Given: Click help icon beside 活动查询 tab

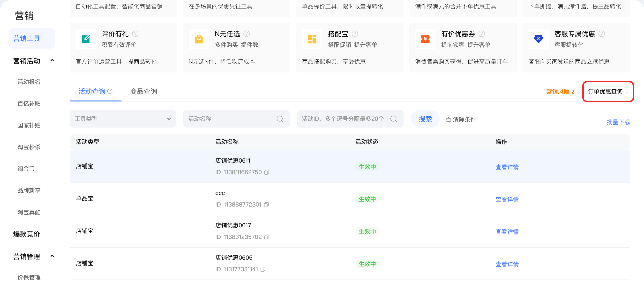Looking at the screenshot, I should 110,92.
